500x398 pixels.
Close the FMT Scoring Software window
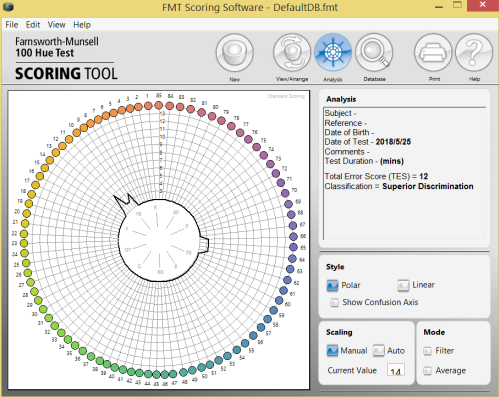point(482,5)
